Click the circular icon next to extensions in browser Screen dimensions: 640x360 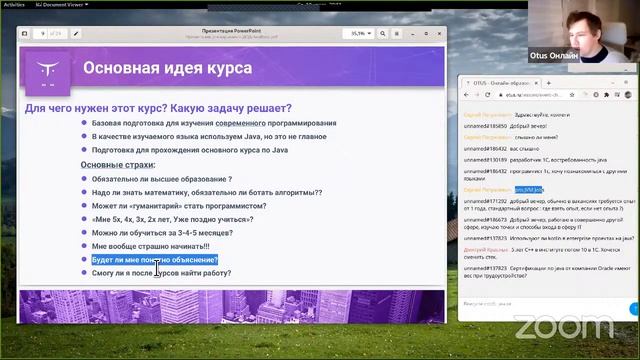coord(596,95)
